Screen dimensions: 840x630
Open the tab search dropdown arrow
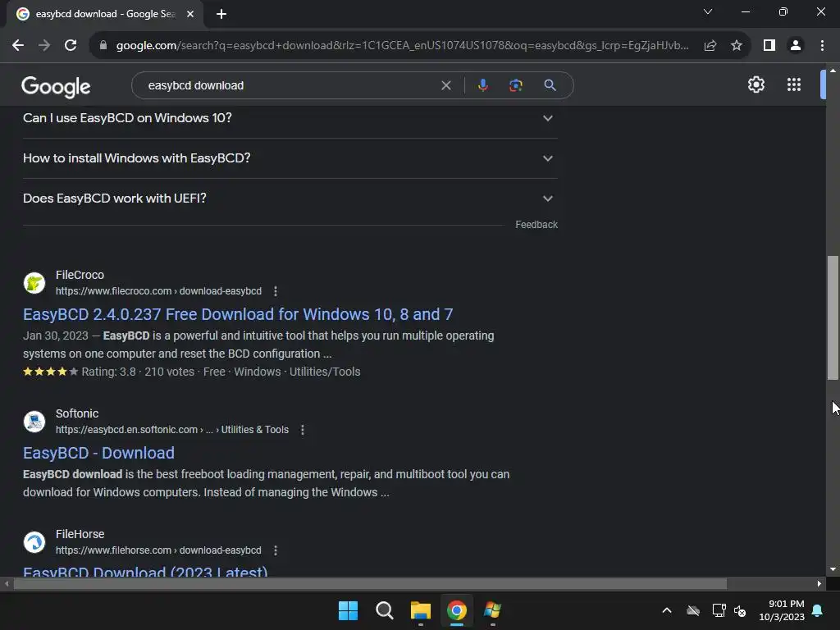click(708, 11)
